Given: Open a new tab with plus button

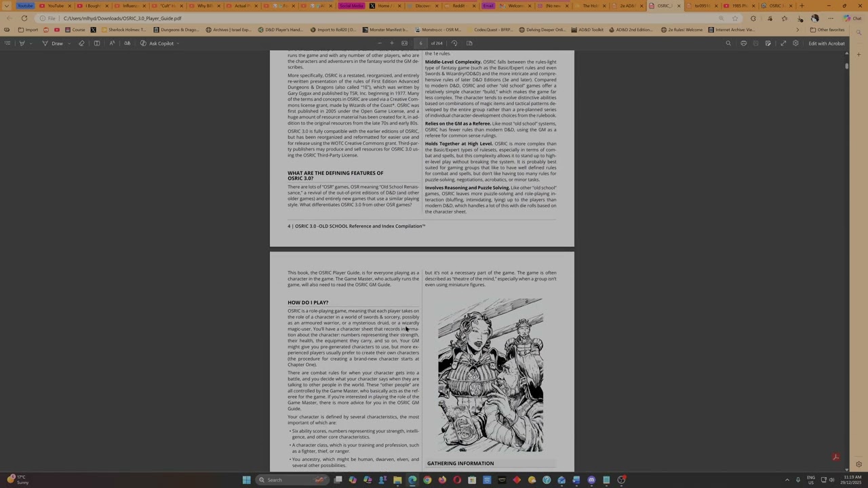Looking at the screenshot, I should pyautogui.click(x=802, y=5).
